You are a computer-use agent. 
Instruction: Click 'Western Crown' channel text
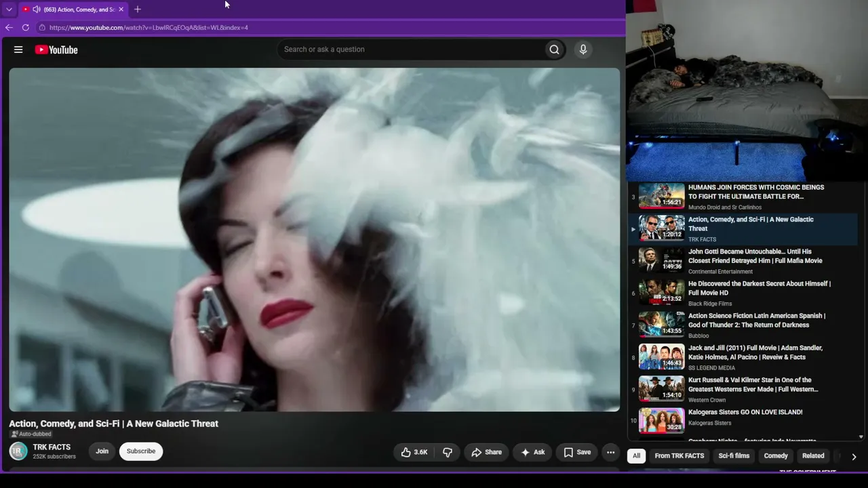point(707,401)
